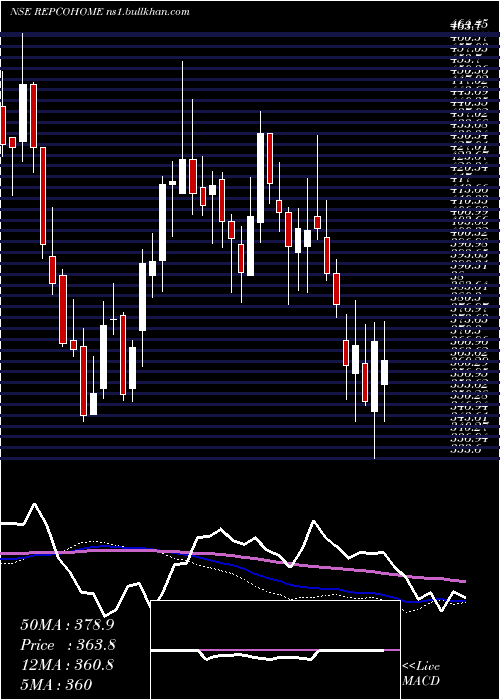Click the 12MA : 360.8 label
500x700 pixels.
coord(67,665)
